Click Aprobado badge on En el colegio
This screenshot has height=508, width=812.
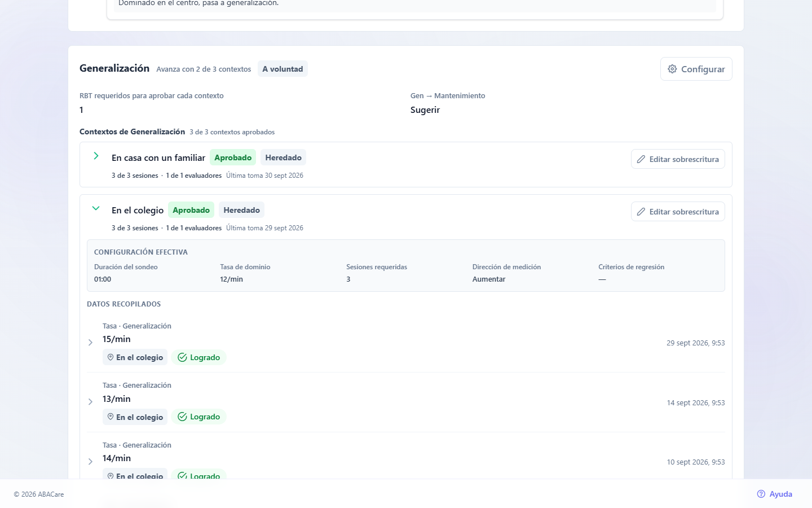point(191,210)
